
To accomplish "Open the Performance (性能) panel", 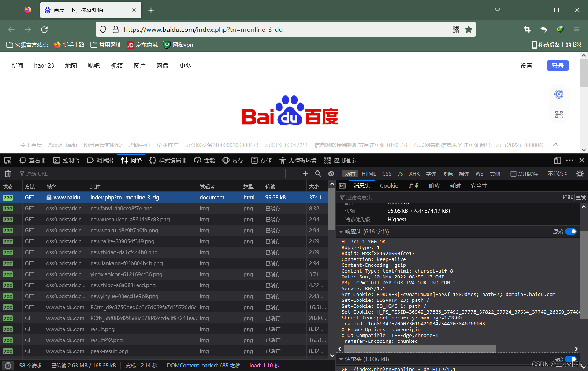I will (205, 160).
